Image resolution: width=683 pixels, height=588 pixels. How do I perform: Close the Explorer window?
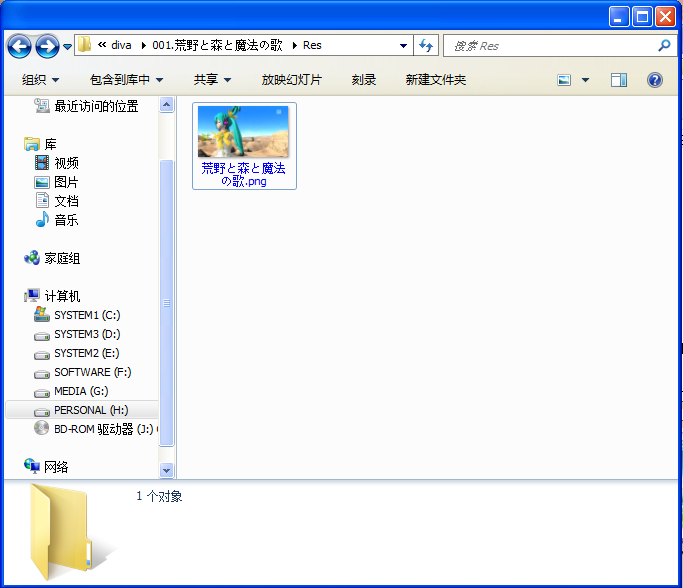click(x=665, y=17)
